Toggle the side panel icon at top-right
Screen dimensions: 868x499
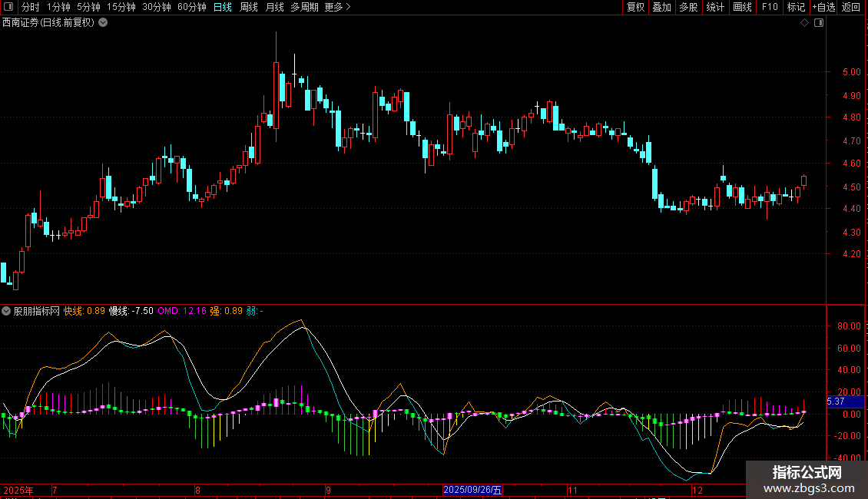818,23
